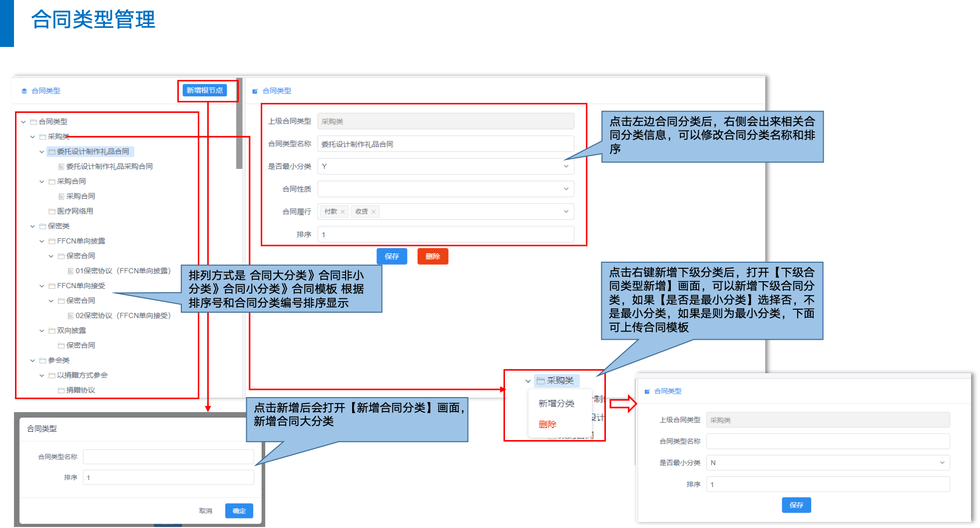Click file icon of 02保密协议 item
Image resolution: width=980 pixels, height=528 pixels.
point(70,316)
